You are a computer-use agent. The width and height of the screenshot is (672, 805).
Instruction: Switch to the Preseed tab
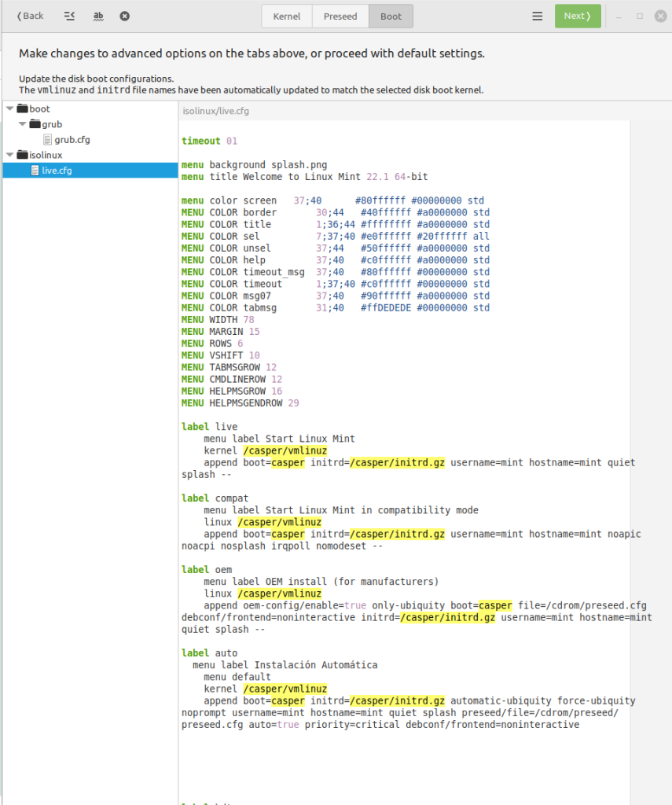tap(340, 16)
